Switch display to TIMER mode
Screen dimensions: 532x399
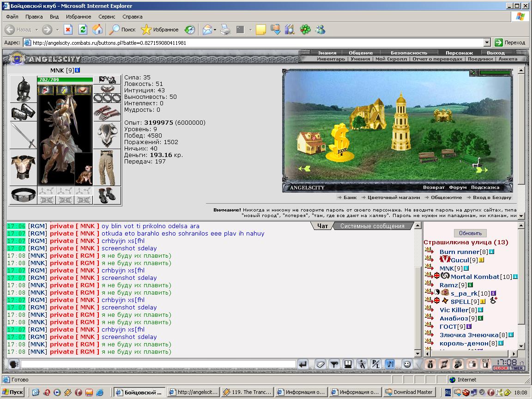pyautogui.click(x=517, y=368)
